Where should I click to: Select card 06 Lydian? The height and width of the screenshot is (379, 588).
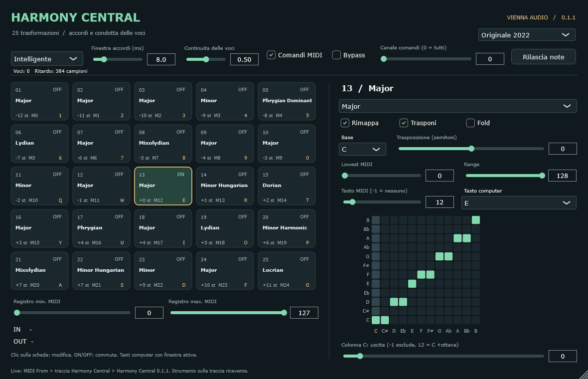[39, 144]
